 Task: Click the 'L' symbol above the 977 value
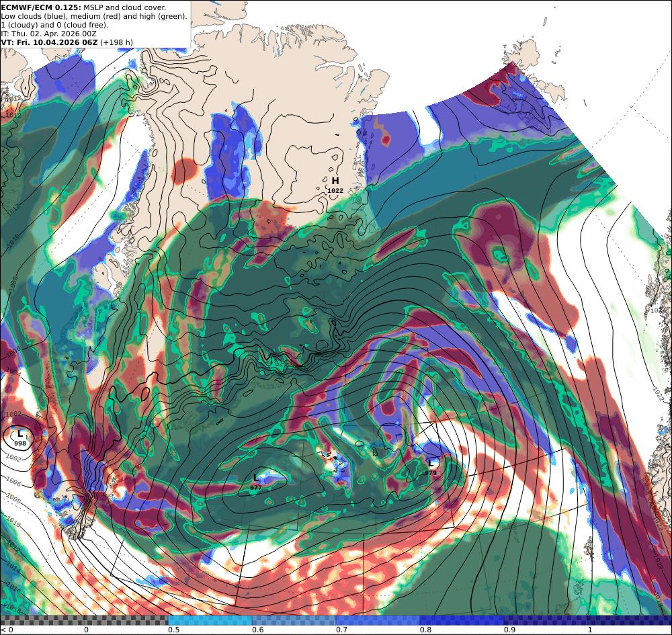point(256,478)
